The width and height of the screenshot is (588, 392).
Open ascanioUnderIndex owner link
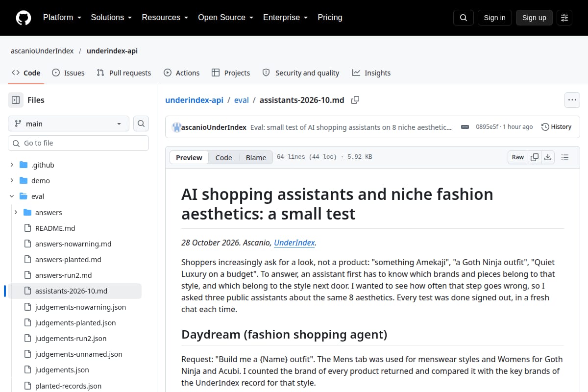pos(42,51)
